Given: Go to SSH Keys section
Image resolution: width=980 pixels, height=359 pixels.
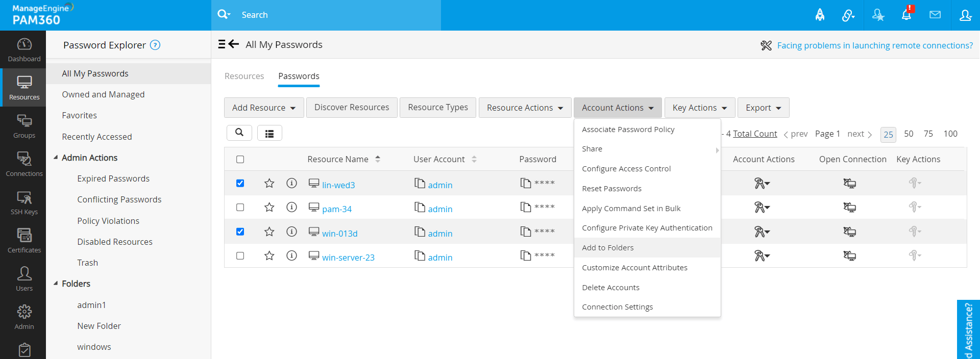Looking at the screenshot, I should pos(24,202).
